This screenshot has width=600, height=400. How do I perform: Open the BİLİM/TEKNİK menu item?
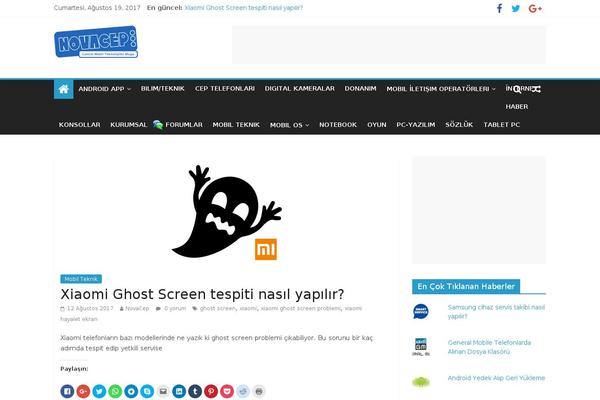162,88
